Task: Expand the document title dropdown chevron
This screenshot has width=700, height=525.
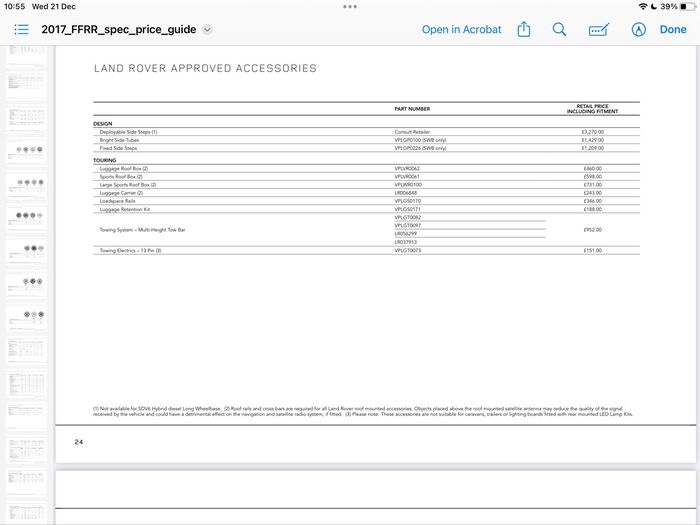Action: tap(207, 29)
